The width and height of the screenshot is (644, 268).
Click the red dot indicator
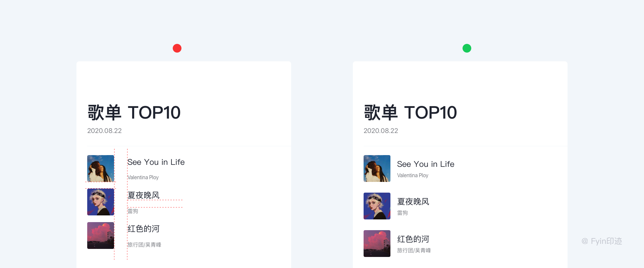tap(177, 48)
